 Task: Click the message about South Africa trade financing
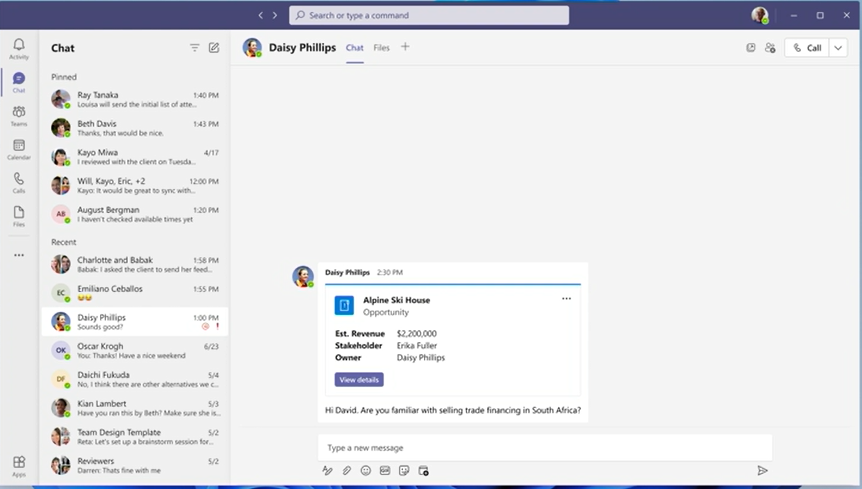tap(453, 410)
